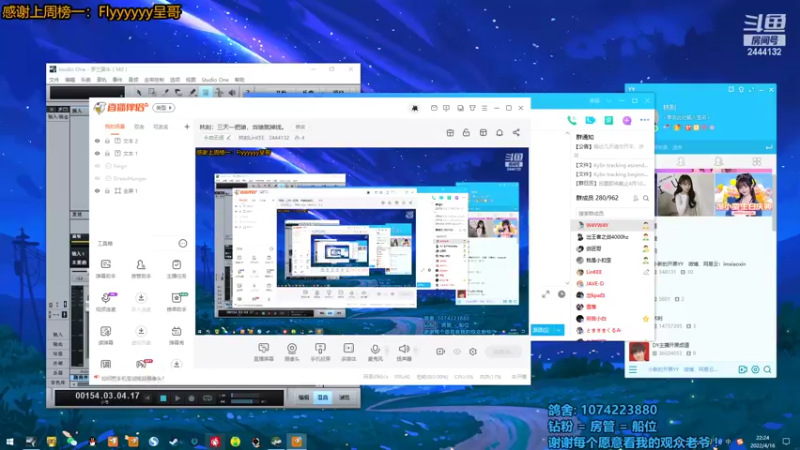
Task: Click the share icon above preview
Action: pos(516,133)
